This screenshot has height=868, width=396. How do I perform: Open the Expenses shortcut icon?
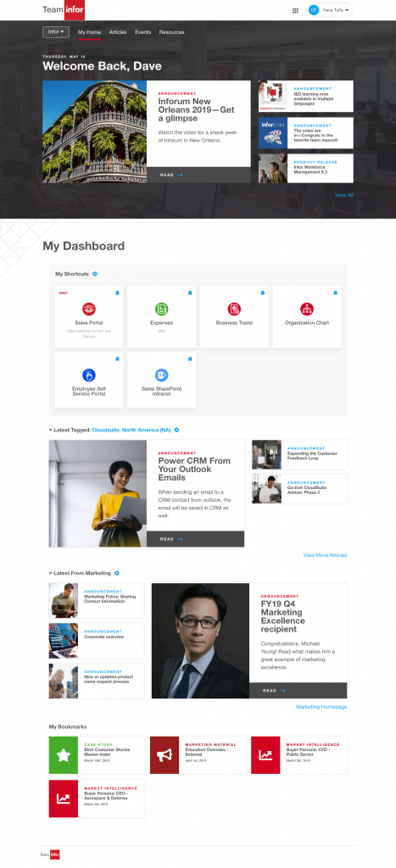point(161,309)
